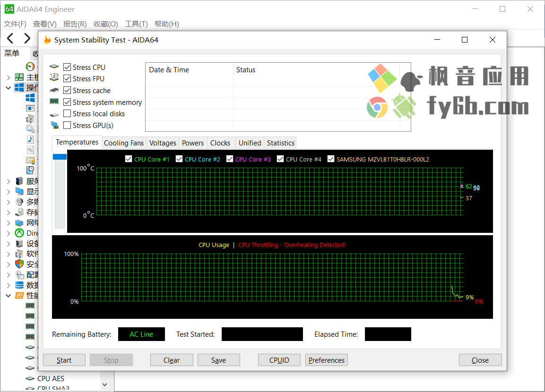The image size is (545, 392).
Task: Open the 报告(R) menu
Action: (x=75, y=24)
